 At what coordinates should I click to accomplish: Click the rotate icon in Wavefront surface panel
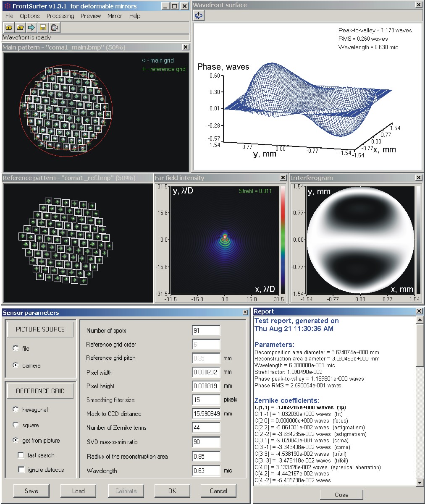[199, 16]
